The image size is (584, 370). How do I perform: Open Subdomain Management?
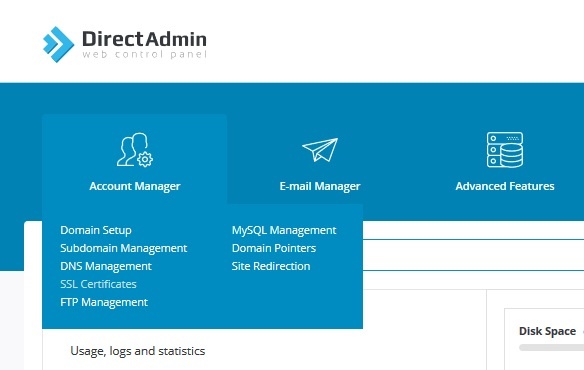[124, 248]
